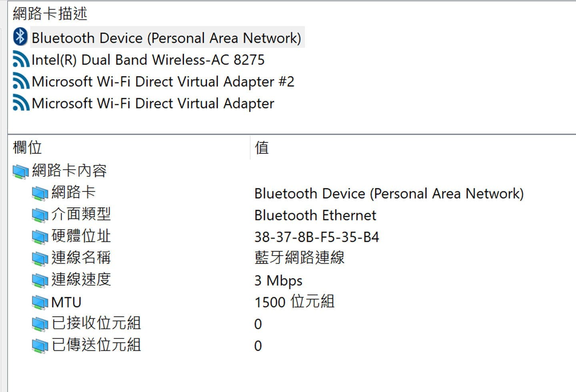Select Bluetooth Device (Personal Area Network) adapter
The height and width of the screenshot is (392, 576).
[166, 38]
